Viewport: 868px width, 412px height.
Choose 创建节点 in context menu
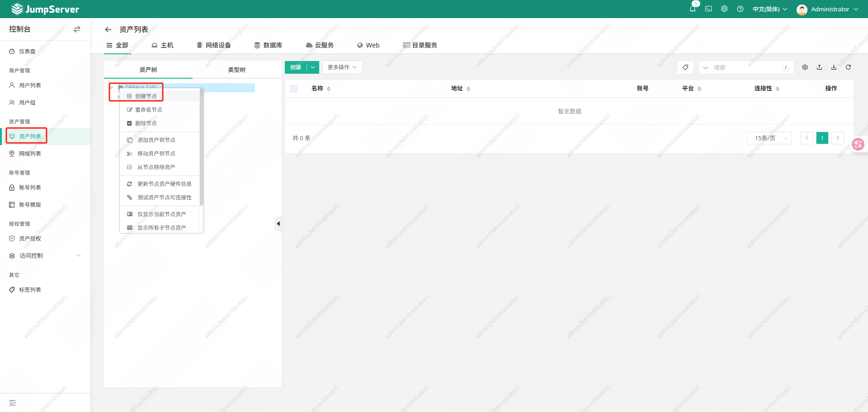click(160, 96)
